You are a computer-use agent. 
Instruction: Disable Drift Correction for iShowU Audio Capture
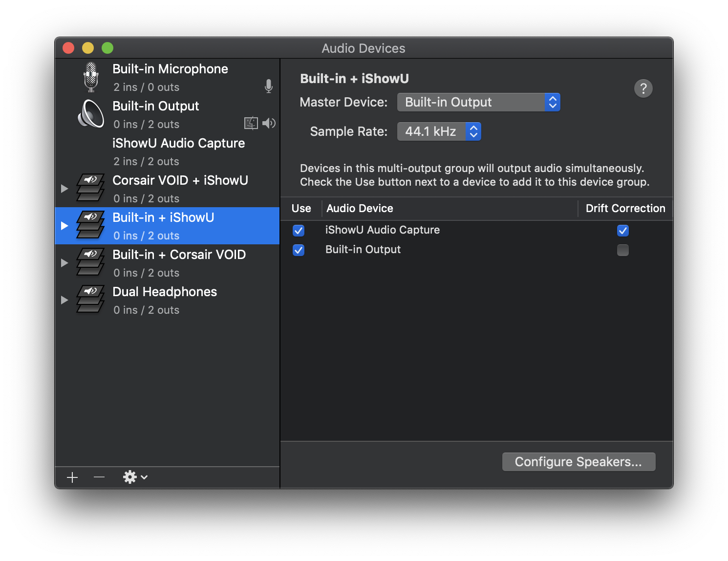[x=623, y=230]
